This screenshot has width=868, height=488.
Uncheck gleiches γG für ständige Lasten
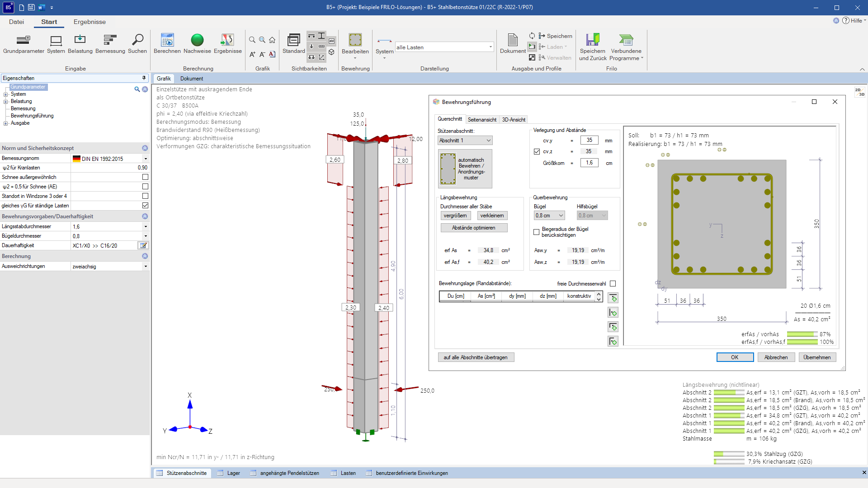(x=145, y=206)
